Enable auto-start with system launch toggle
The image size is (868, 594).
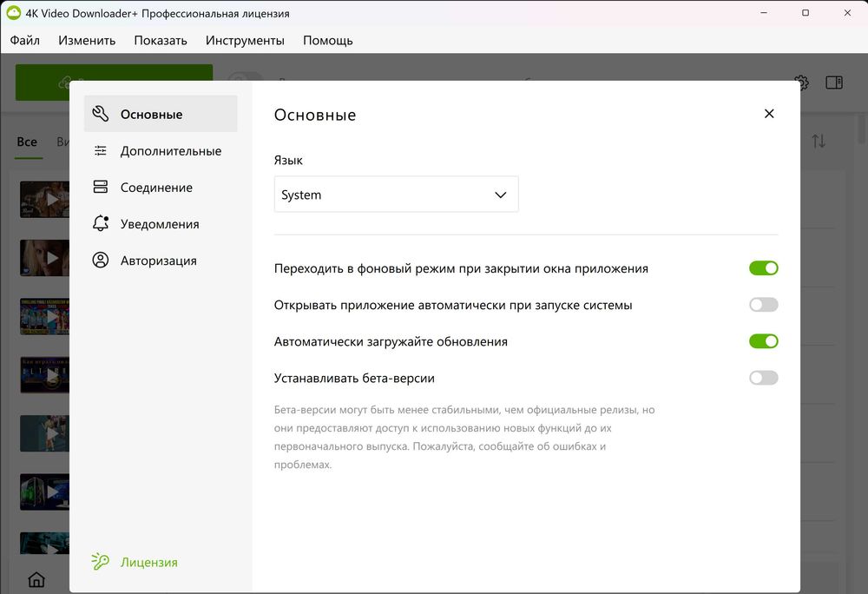coord(763,305)
